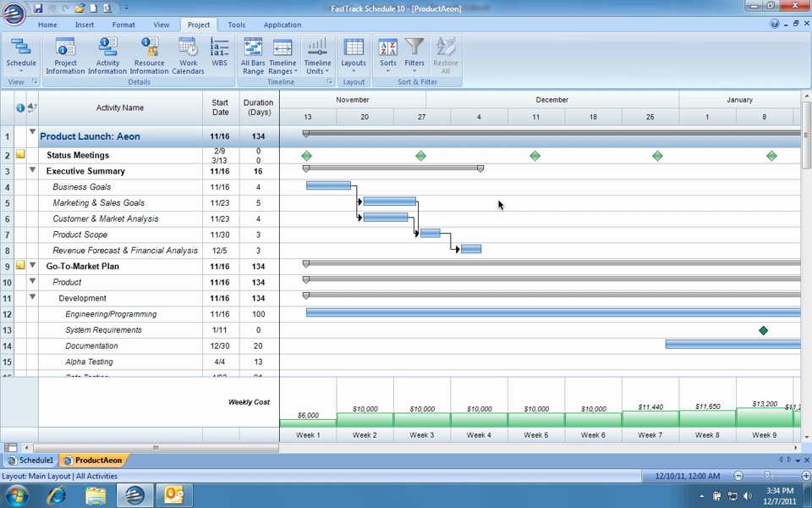Switch to the View tab
Viewport: 812px width, 508px height.
click(161, 25)
